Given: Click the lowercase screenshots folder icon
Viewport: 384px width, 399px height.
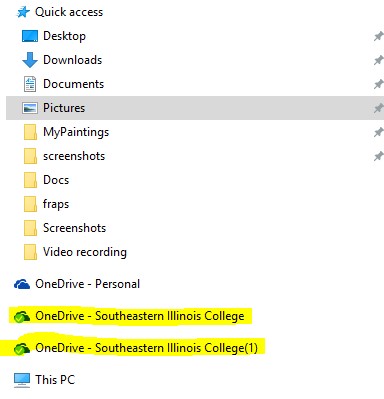Looking at the screenshot, I should [x=30, y=156].
